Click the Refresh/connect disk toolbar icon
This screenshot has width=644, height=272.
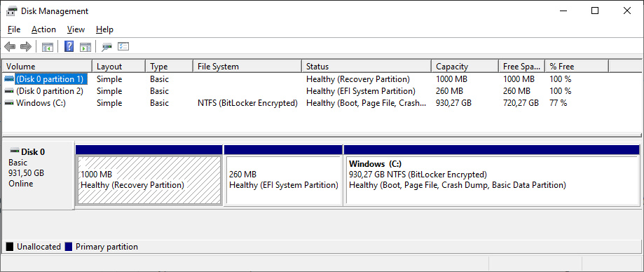coord(107,47)
